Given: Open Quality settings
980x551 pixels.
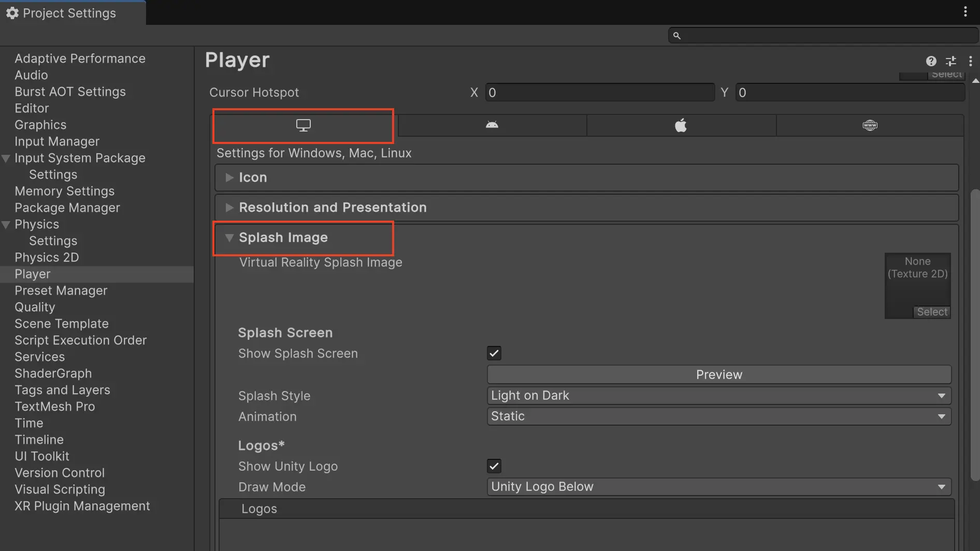Looking at the screenshot, I should point(35,307).
